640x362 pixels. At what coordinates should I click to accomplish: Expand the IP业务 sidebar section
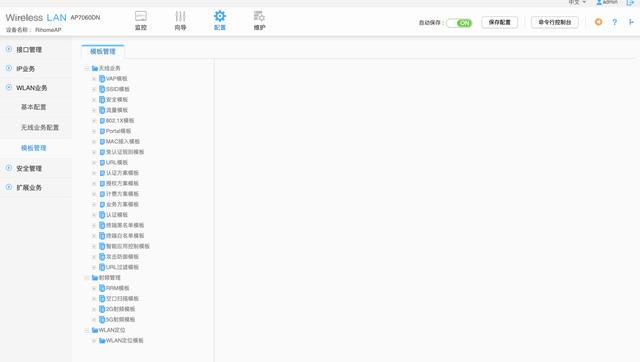coord(9,69)
